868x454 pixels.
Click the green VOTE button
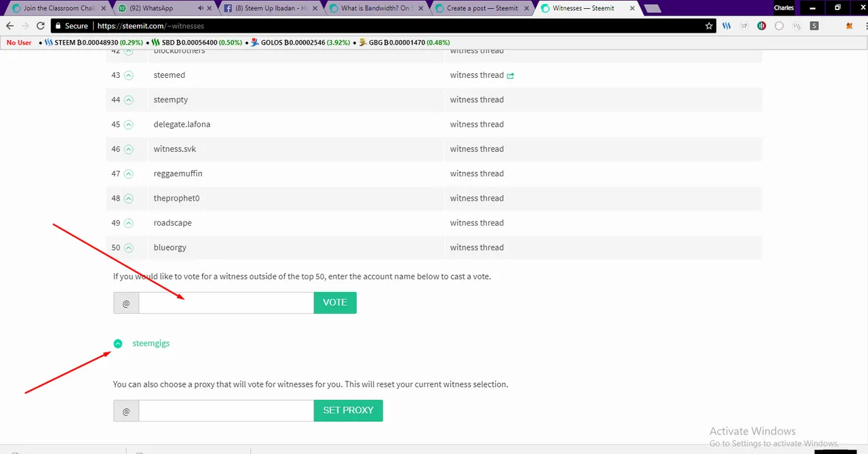coord(335,303)
